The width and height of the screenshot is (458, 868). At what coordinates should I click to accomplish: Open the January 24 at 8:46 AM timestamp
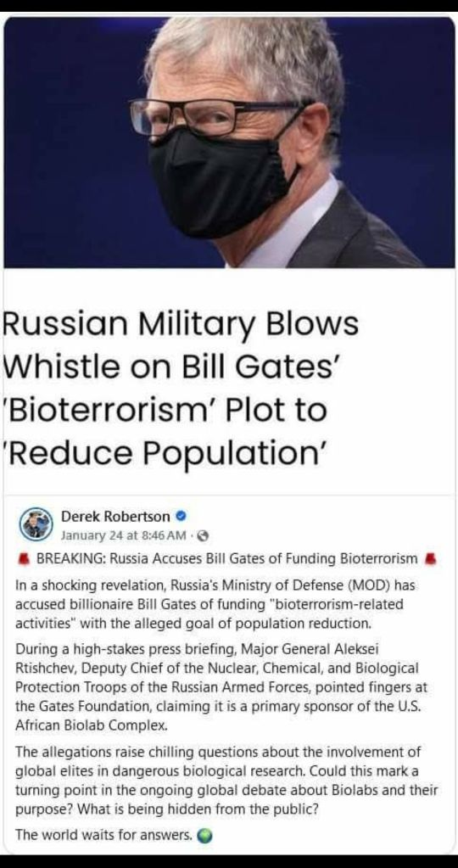(123, 536)
